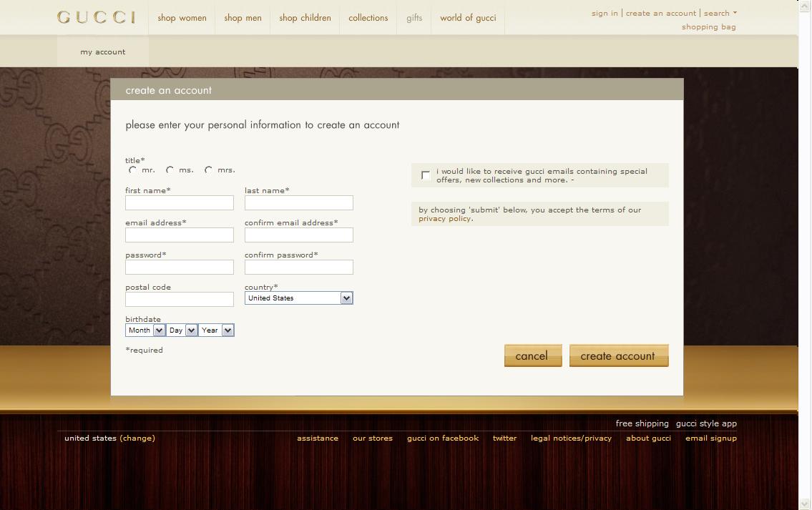Image resolution: width=812 pixels, height=510 pixels.
Task: Open the assistance footer link
Action: (x=318, y=438)
